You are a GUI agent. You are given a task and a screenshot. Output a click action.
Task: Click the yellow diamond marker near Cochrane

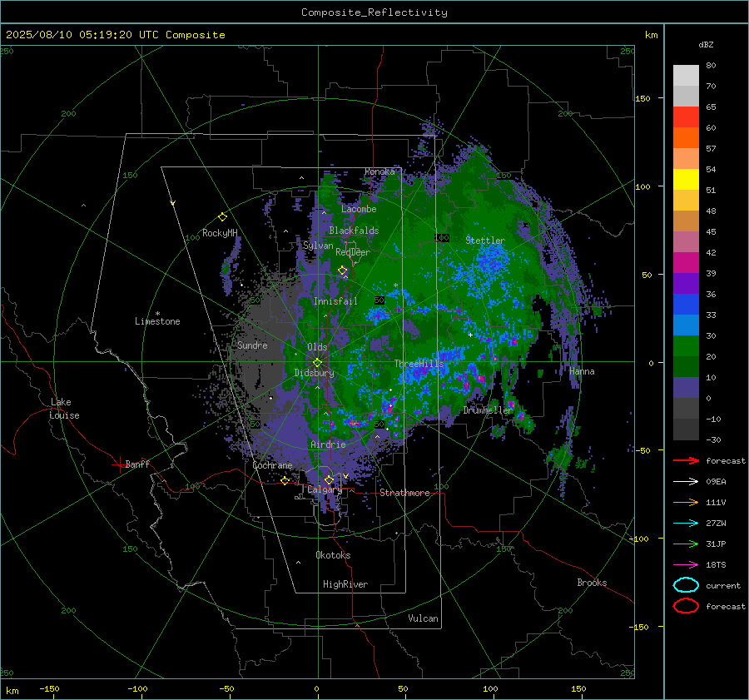pyautogui.click(x=285, y=481)
